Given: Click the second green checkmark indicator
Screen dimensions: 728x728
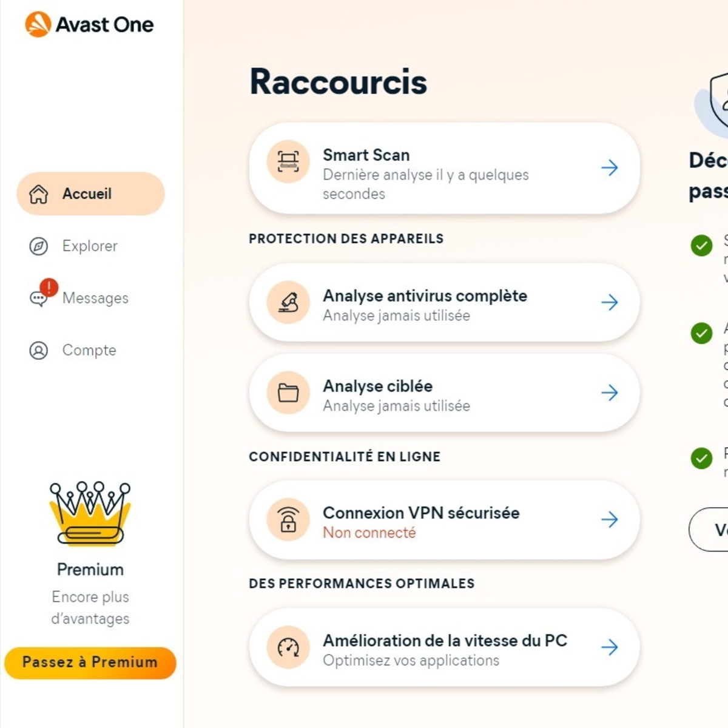Looking at the screenshot, I should (702, 332).
